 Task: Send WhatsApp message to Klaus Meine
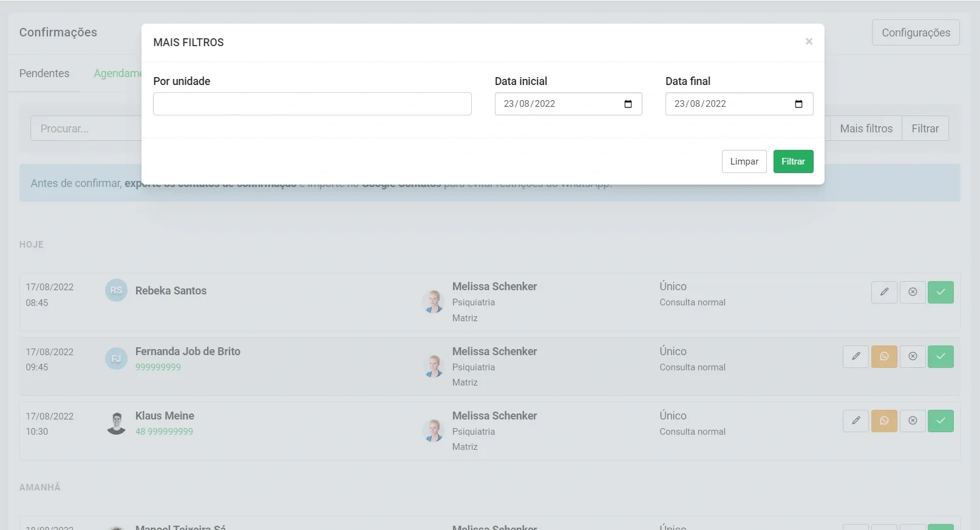(x=884, y=421)
